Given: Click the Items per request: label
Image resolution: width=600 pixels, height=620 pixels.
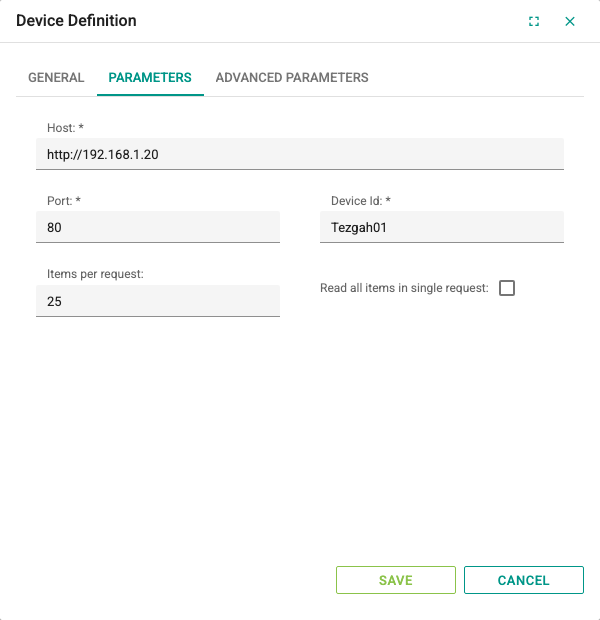Looking at the screenshot, I should pos(95,274).
